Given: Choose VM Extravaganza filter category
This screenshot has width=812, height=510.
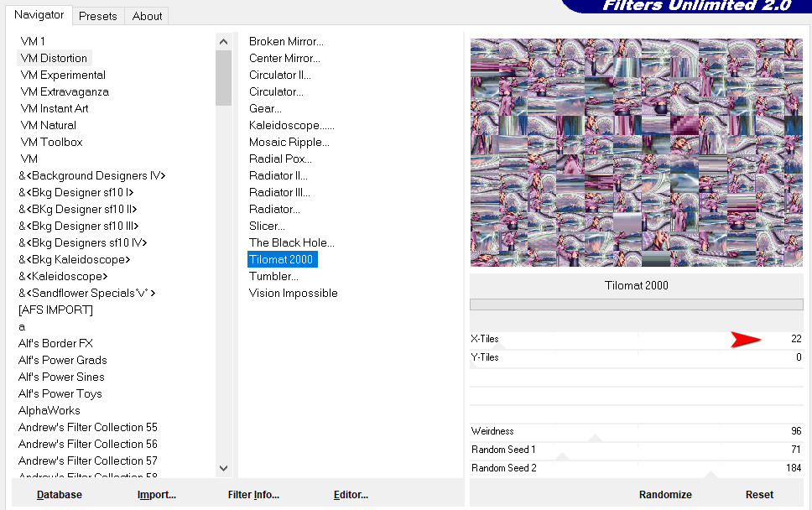Looking at the screenshot, I should click(x=65, y=91).
